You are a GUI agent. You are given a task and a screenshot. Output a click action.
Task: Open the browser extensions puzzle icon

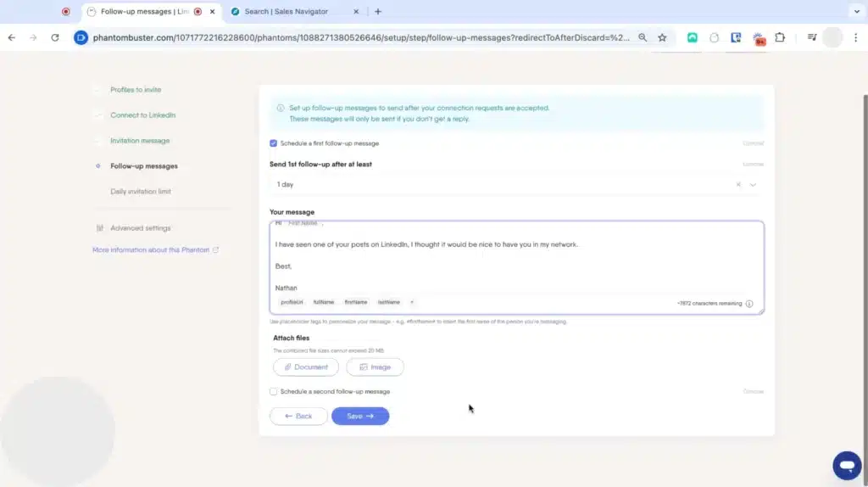click(x=780, y=37)
